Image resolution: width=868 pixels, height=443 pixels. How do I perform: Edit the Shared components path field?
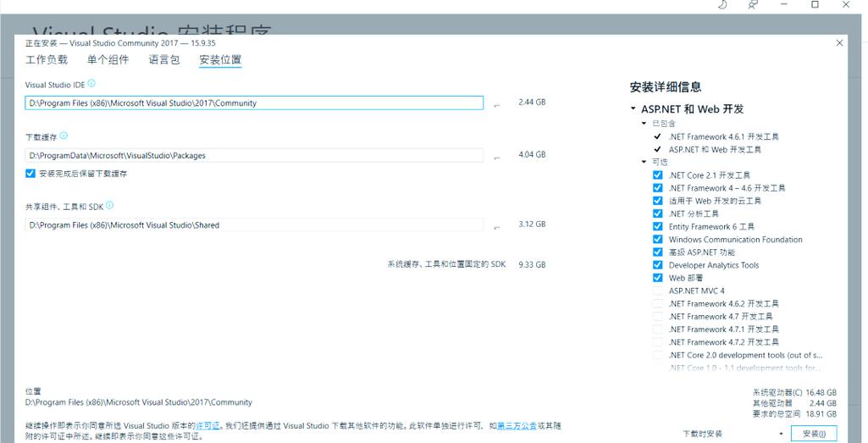coord(254,224)
